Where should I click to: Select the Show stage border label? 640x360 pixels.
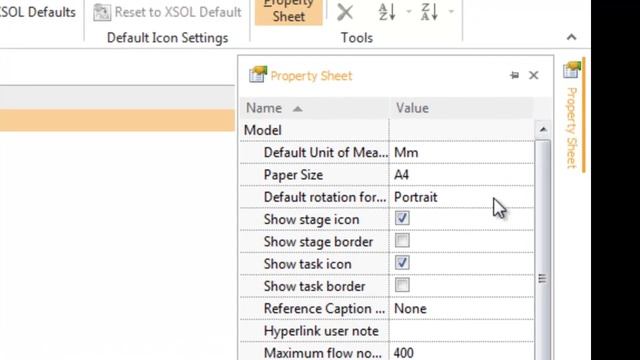tap(318, 242)
